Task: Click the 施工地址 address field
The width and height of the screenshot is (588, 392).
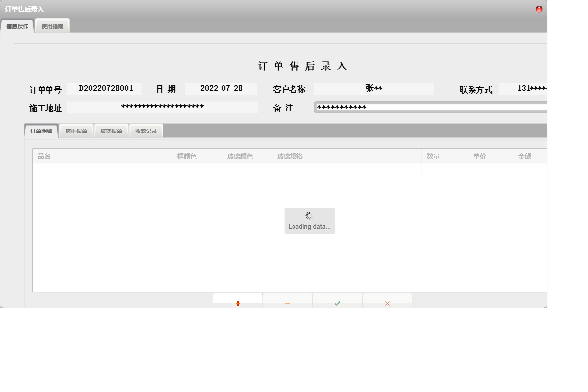Action: pyautogui.click(x=163, y=107)
